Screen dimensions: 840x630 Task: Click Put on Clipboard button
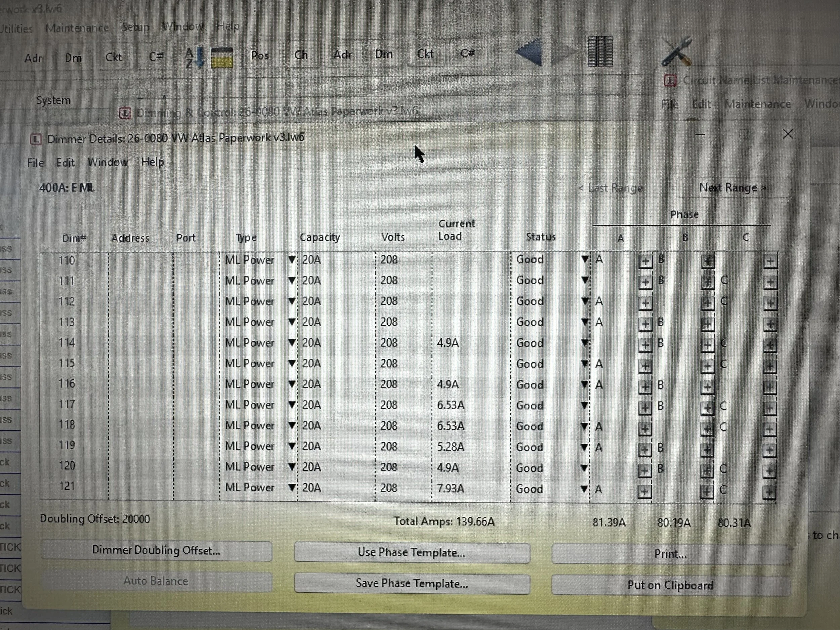click(x=670, y=585)
